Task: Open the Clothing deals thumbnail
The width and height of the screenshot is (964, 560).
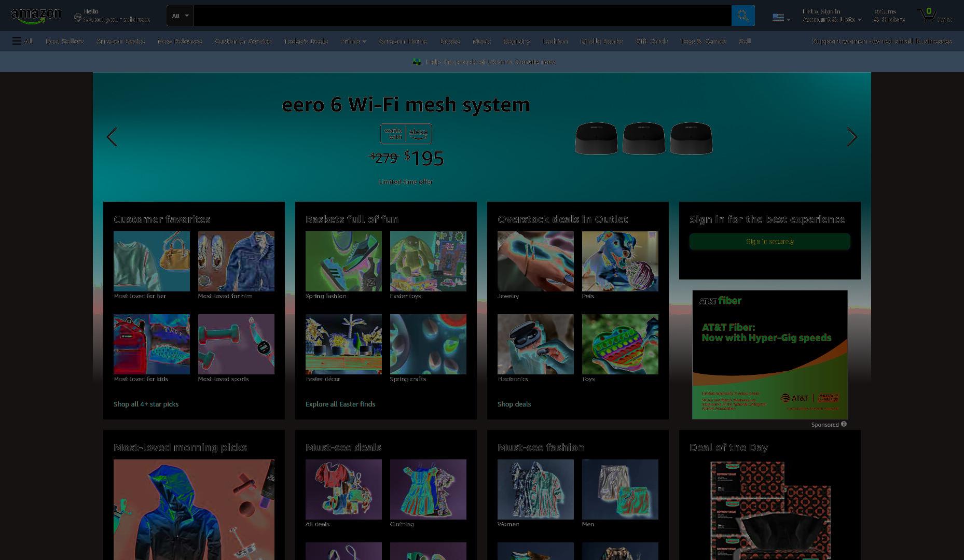Action: click(428, 489)
